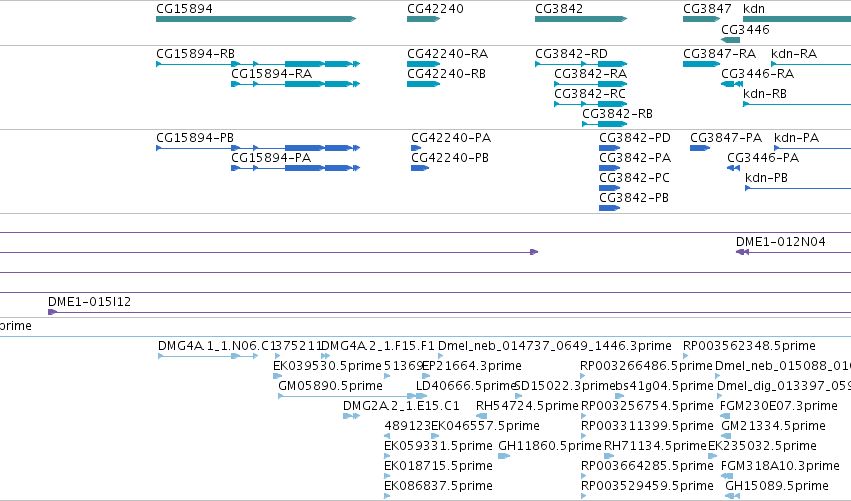Screen dimensions: 851x501
Task: Select the EP21664.3prime EST label
Action: click(472, 366)
